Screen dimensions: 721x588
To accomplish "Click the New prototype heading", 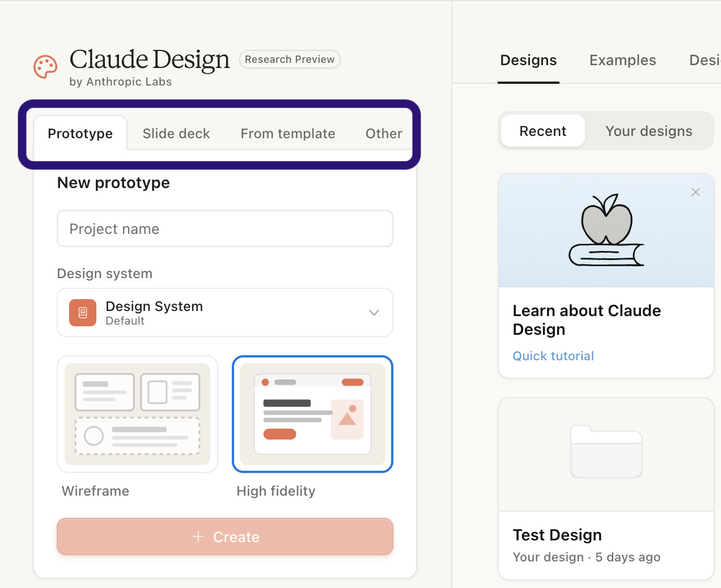I will 113,182.
